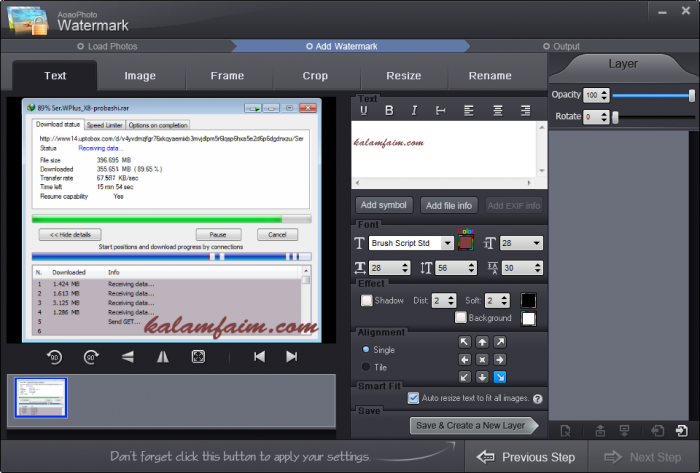Rotate photo 90 degrees counterclockwise
700x473 pixels.
coord(54,357)
